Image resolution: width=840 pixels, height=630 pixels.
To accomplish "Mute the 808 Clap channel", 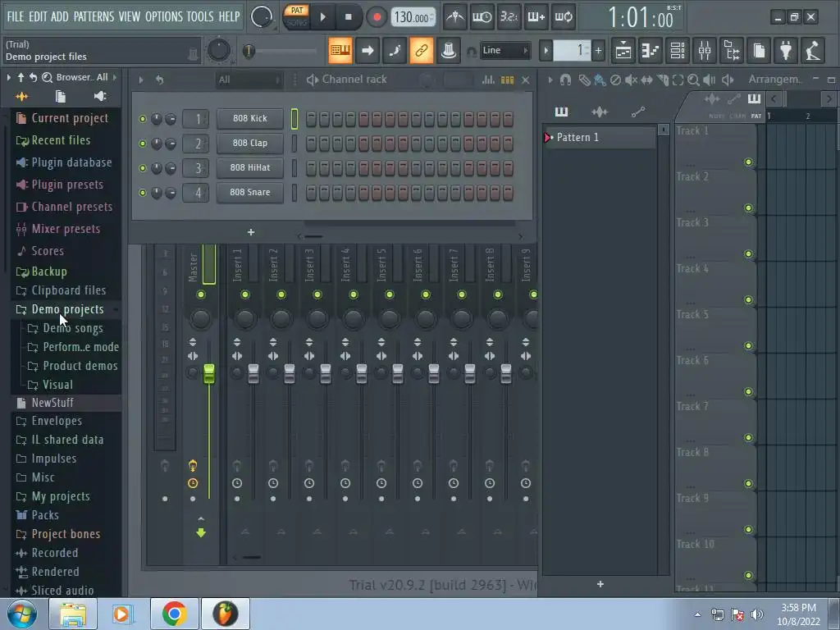I will tap(143, 144).
